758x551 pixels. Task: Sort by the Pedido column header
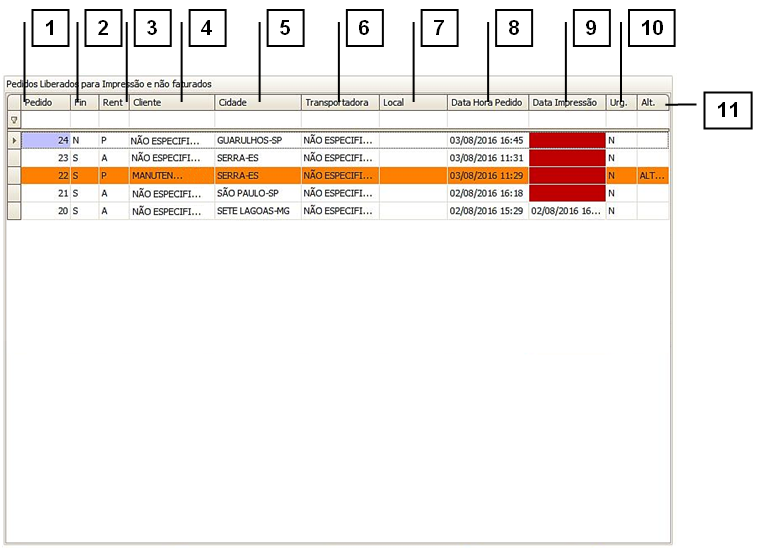tap(45, 102)
